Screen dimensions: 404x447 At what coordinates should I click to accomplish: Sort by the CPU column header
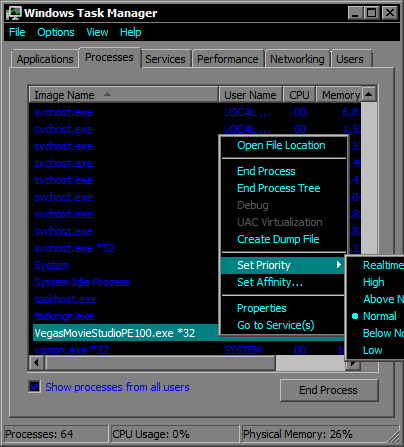coord(299,95)
